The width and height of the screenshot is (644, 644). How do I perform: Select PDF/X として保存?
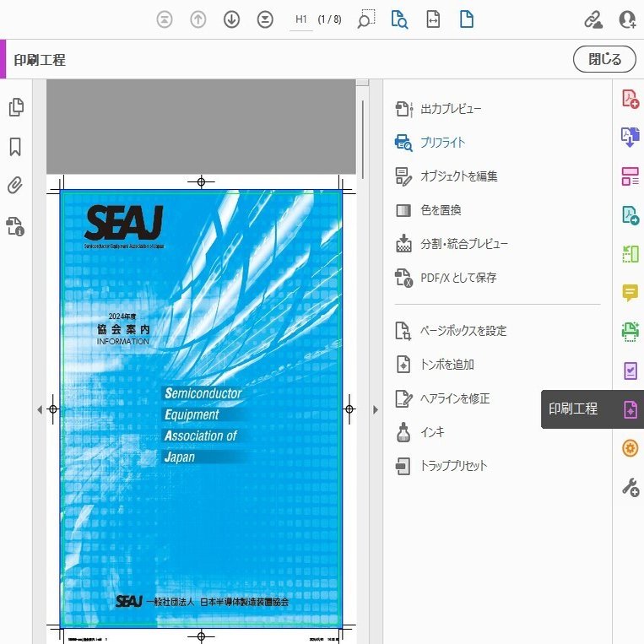446,278
